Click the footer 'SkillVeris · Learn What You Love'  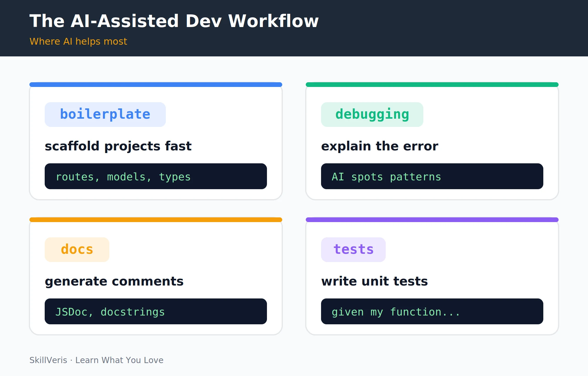coord(96,360)
